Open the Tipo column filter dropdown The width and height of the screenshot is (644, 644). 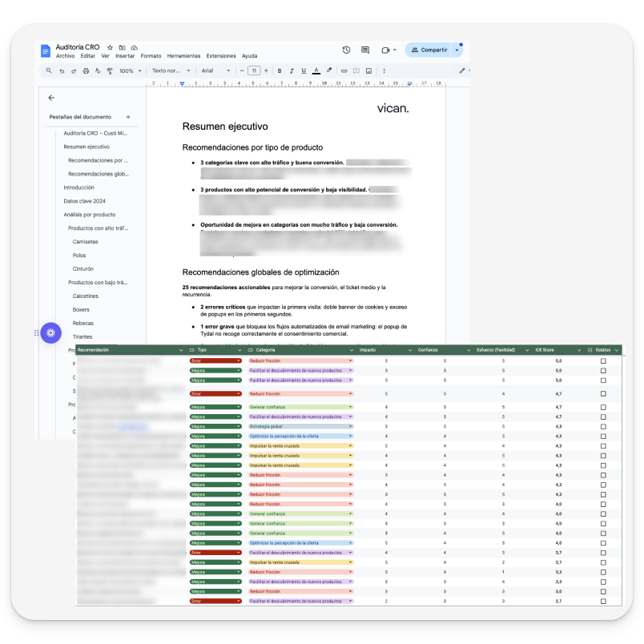(x=238, y=350)
